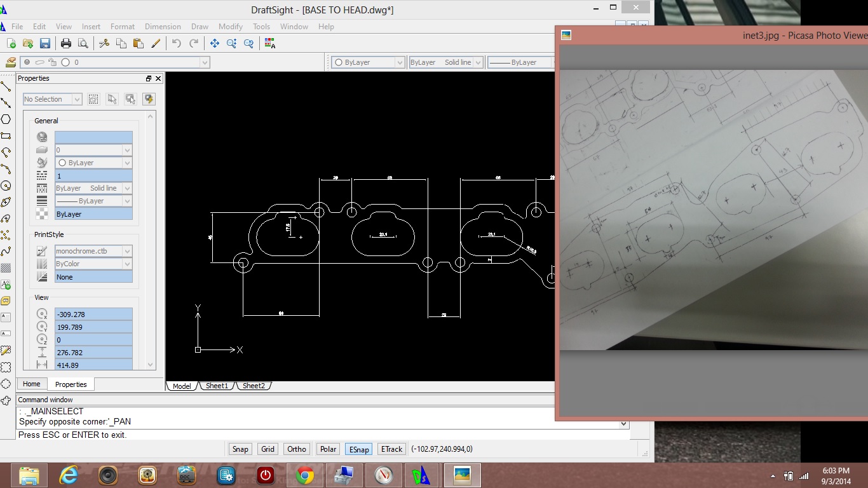This screenshot has height=488, width=868.
Task: Select the Polygon draw tool
Action: pos(6,119)
